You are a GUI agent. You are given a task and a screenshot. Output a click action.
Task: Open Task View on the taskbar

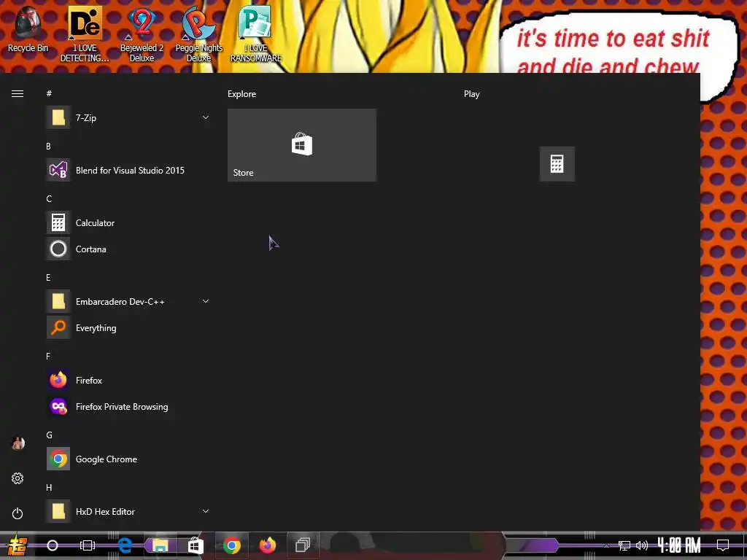pos(88,545)
